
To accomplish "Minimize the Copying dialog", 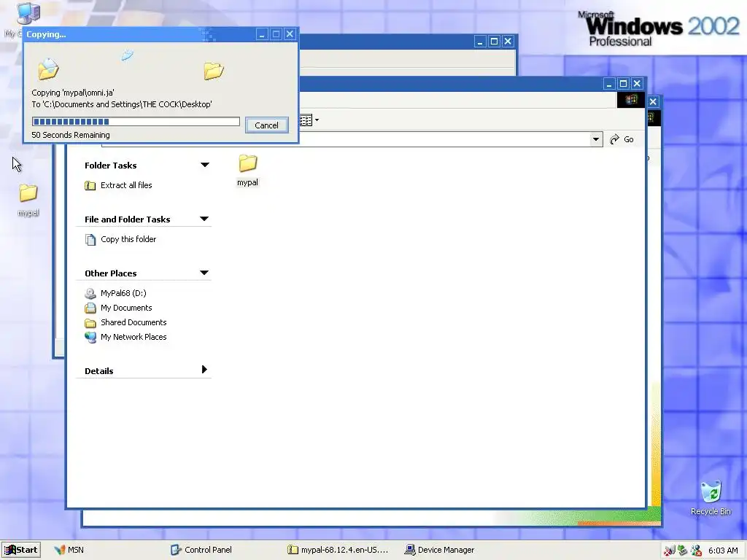I will pyautogui.click(x=262, y=34).
